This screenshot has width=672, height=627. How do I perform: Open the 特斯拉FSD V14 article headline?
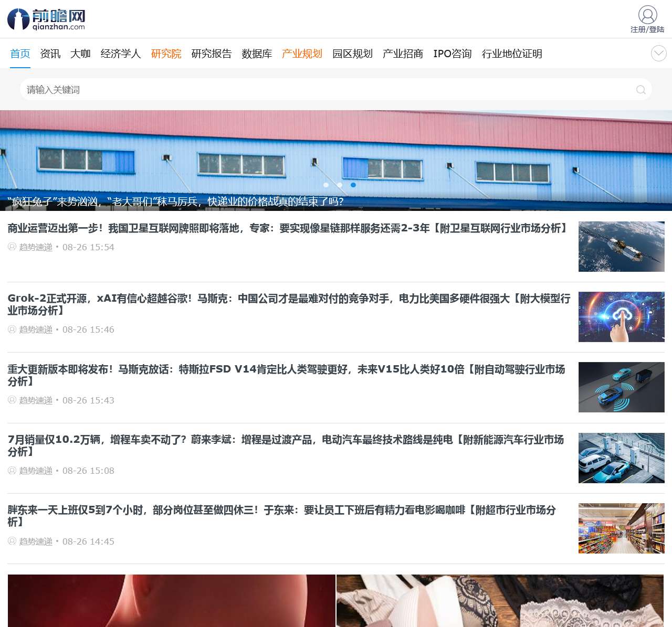(x=286, y=375)
